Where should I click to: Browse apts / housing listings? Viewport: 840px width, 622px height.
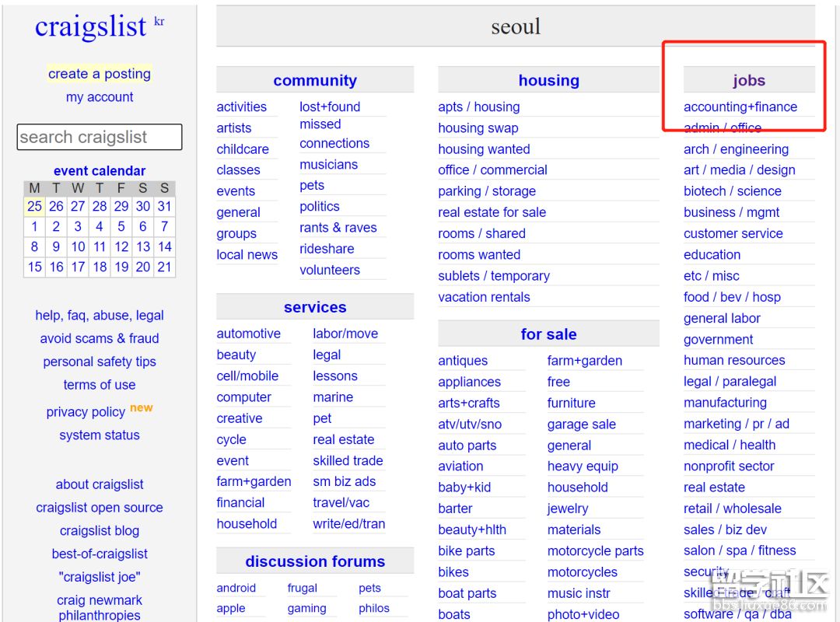point(479,107)
